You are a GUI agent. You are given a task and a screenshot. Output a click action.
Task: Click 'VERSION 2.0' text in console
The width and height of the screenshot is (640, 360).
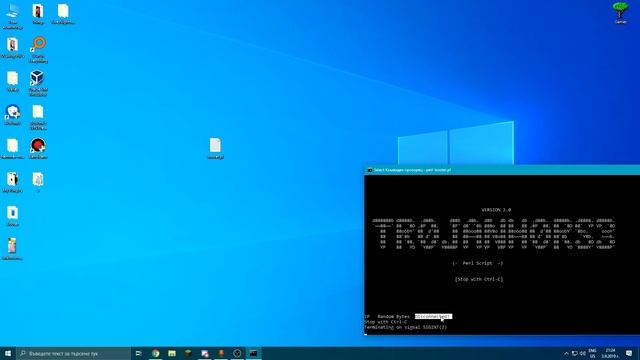[x=496, y=210]
